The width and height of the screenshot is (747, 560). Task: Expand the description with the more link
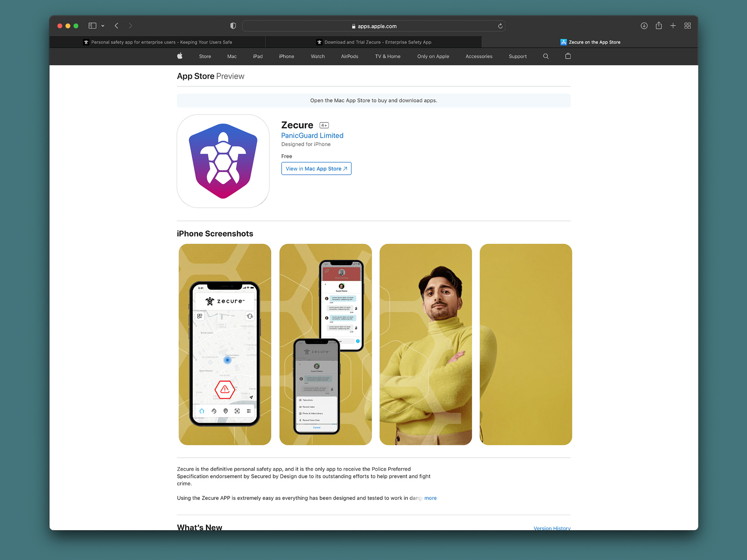[430, 498]
